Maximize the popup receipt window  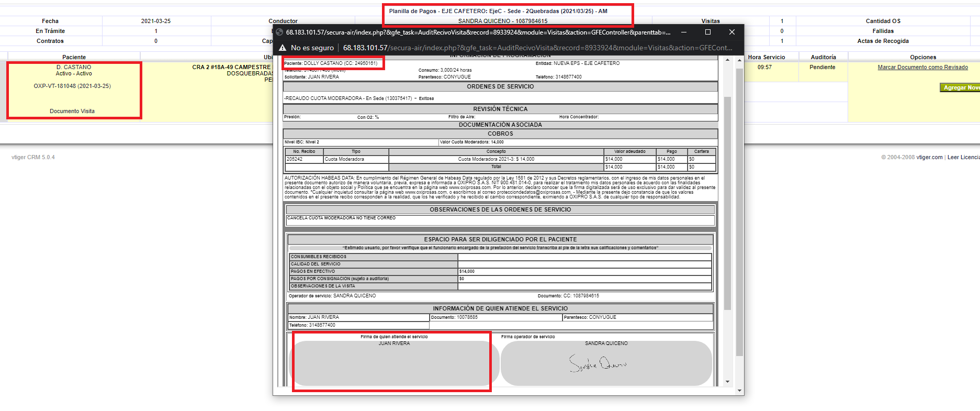tap(708, 32)
